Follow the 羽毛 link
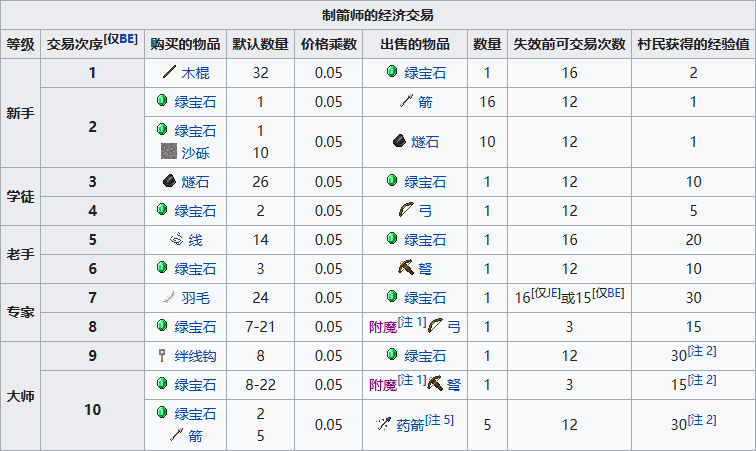Viewport: 756px width, 451px height. pos(196,298)
